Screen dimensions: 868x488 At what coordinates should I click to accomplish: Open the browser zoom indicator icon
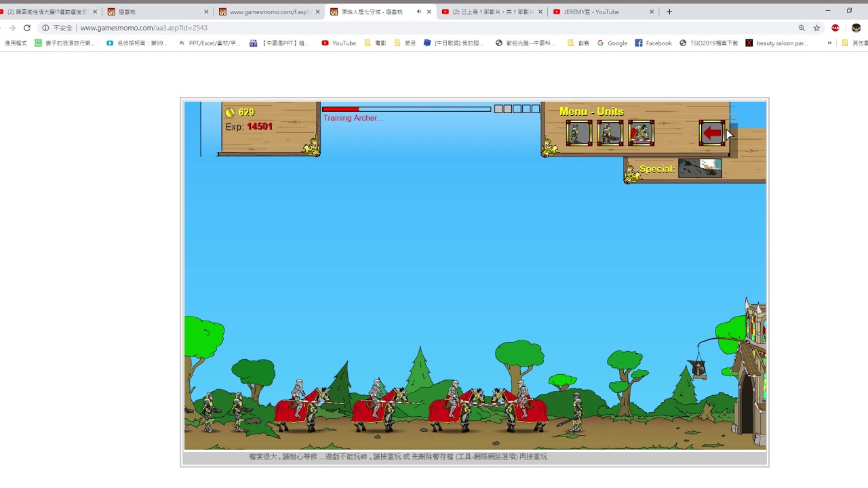pyautogui.click(x=802, y=28)
